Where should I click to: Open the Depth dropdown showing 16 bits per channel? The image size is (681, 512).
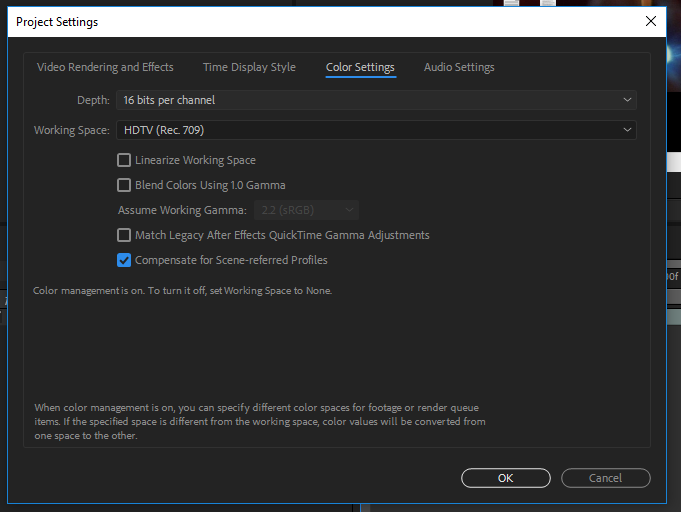click(376, 100)
